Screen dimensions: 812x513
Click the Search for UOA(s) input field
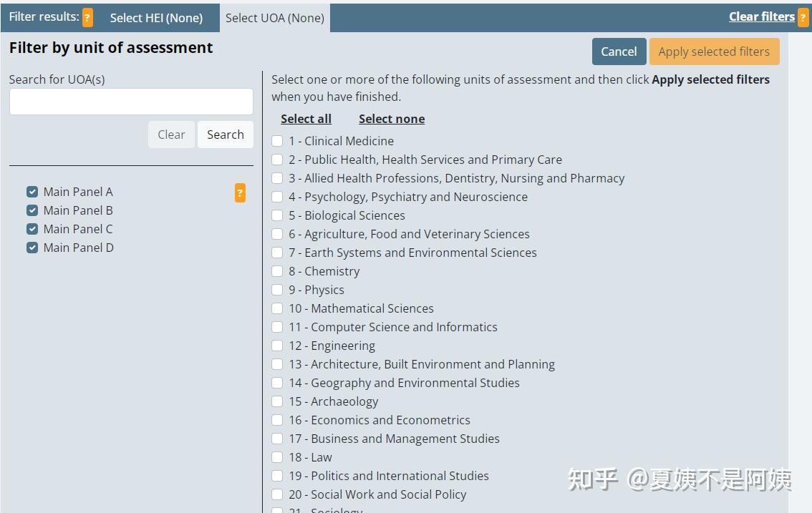tap(132, 102)
